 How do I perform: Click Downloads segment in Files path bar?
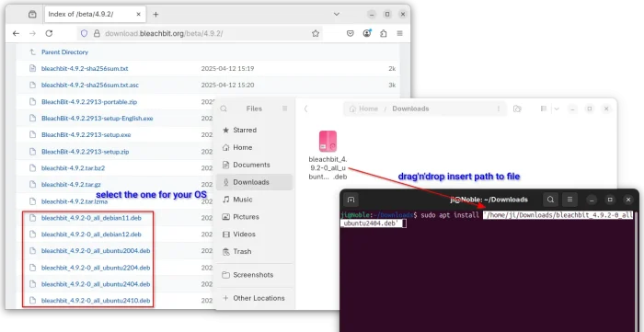point(410,109)
